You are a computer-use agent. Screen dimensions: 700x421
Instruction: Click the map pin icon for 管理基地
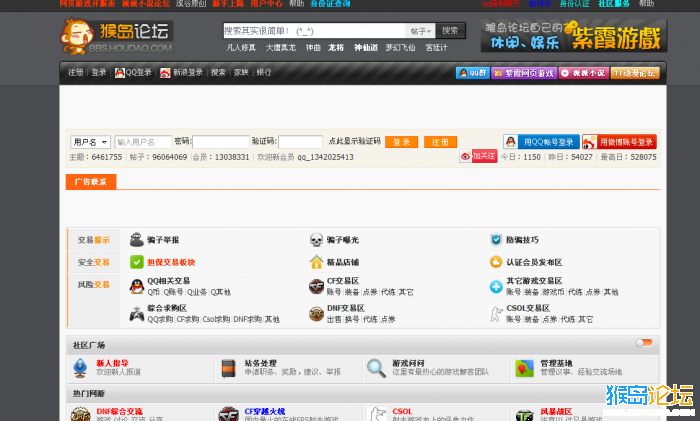click(x=524, y=368)
